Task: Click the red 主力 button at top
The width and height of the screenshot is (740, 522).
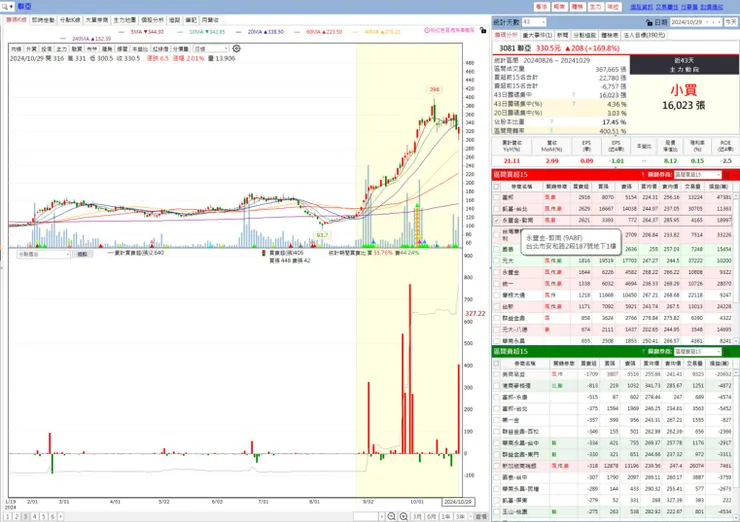Action: tap(595, 7)
